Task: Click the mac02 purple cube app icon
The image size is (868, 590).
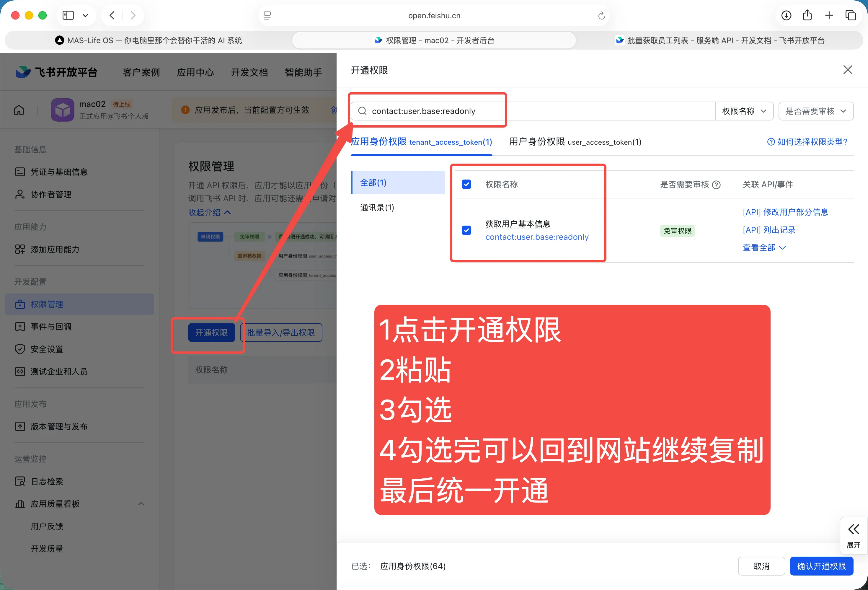Action: tap(62, 110)
